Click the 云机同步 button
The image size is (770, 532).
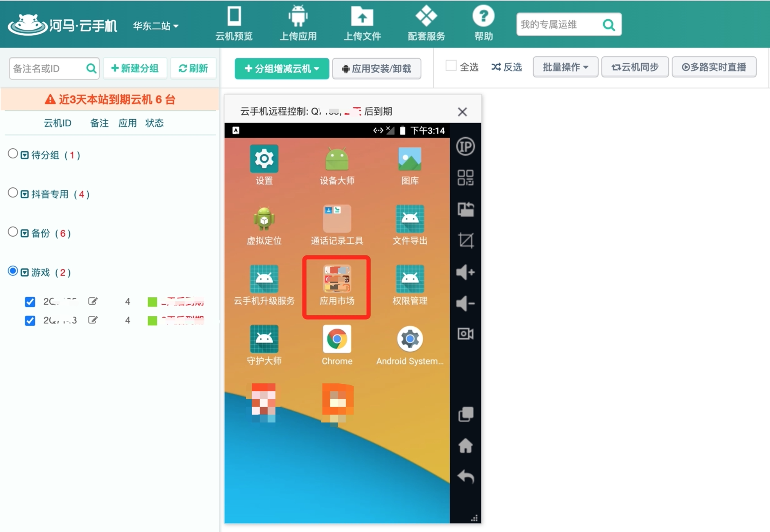tap(635, 67)
